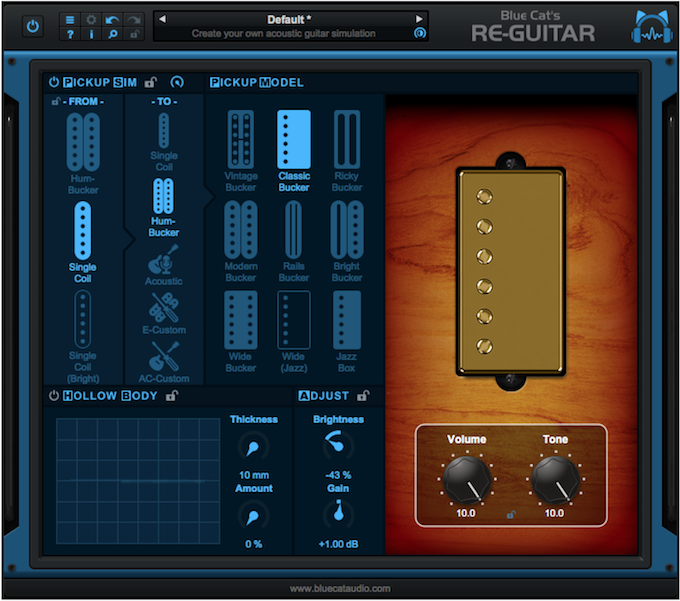Select the next preset arrow
680x601 pixels.
pyautogui.click(x=418, y=19)
